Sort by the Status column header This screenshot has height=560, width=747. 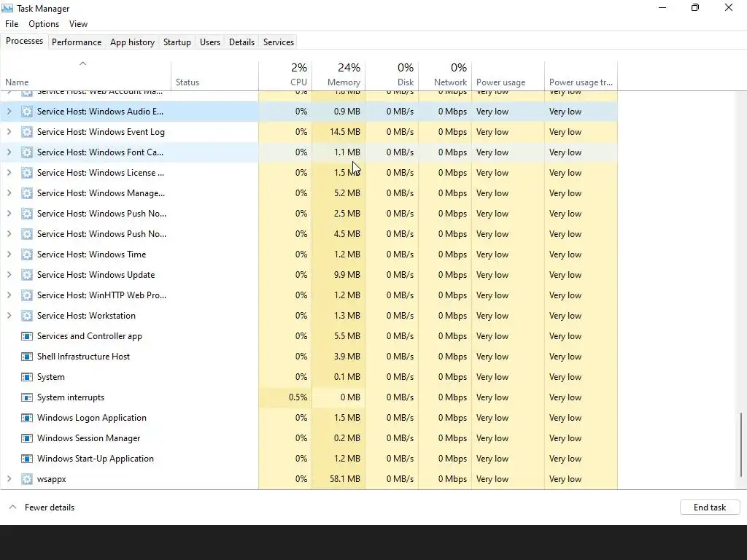pos(215,75)
